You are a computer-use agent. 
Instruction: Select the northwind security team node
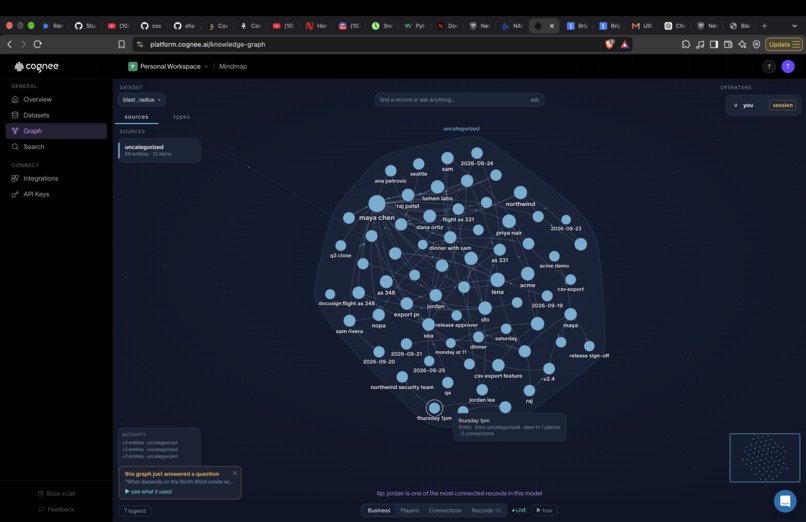[x=402, y=377]
